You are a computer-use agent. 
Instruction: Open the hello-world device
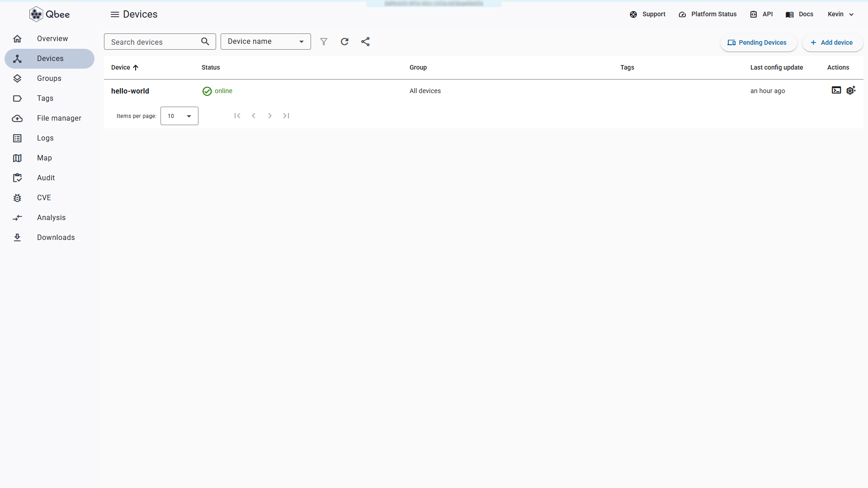click(x=130, y=91)
